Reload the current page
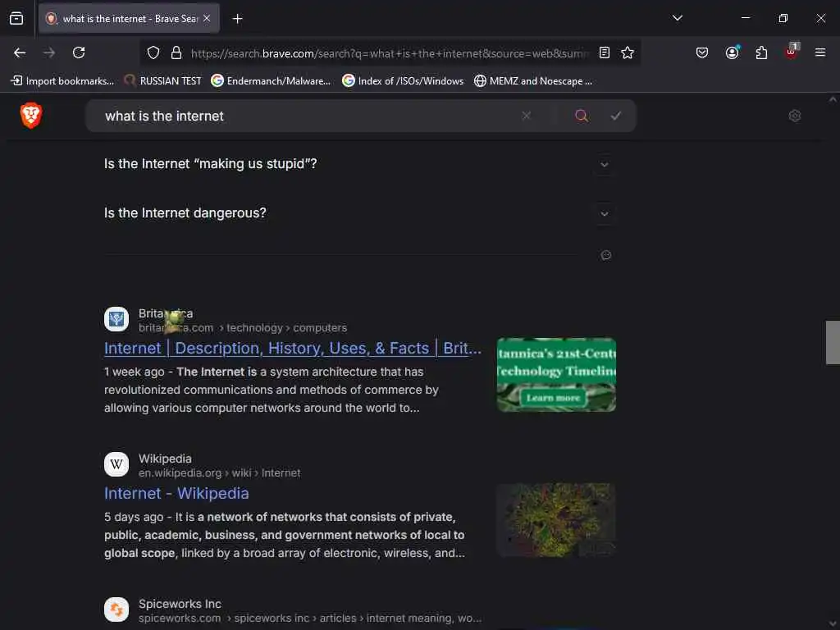840x630 pixels. (x=79, y=52)
